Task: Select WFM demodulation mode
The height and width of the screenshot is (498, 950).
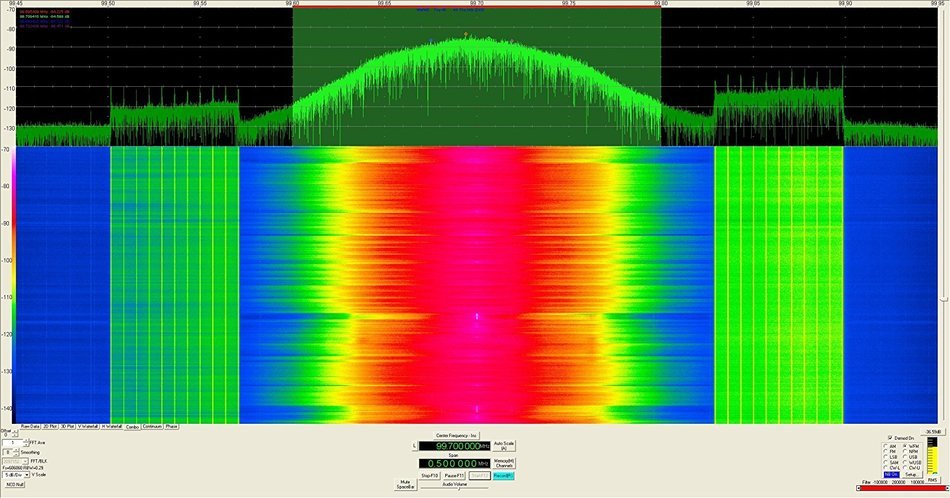Action: point(905,446)
